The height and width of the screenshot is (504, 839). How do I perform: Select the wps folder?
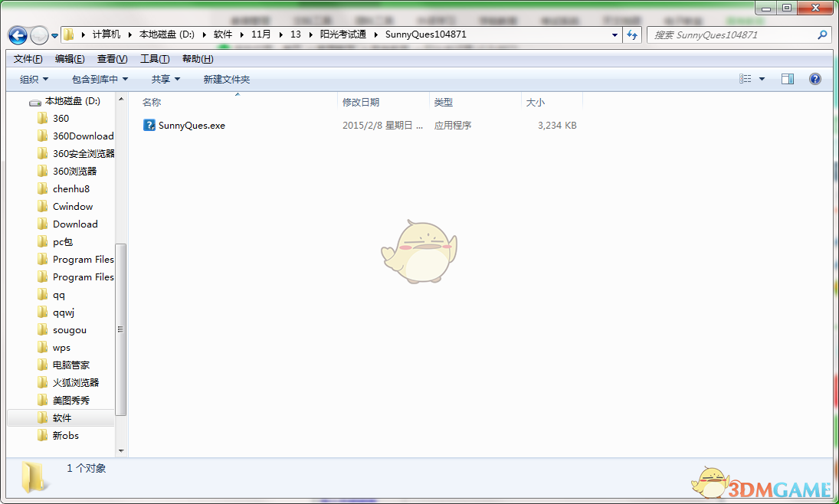61,348
